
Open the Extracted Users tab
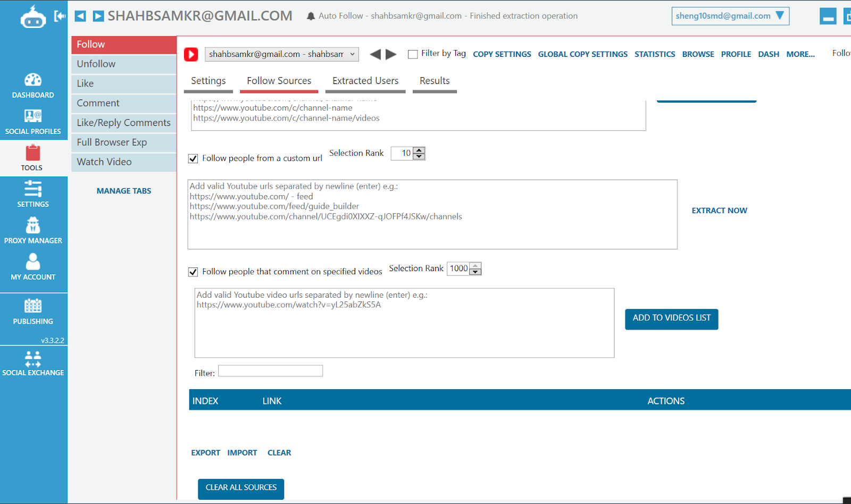point(365,81)
